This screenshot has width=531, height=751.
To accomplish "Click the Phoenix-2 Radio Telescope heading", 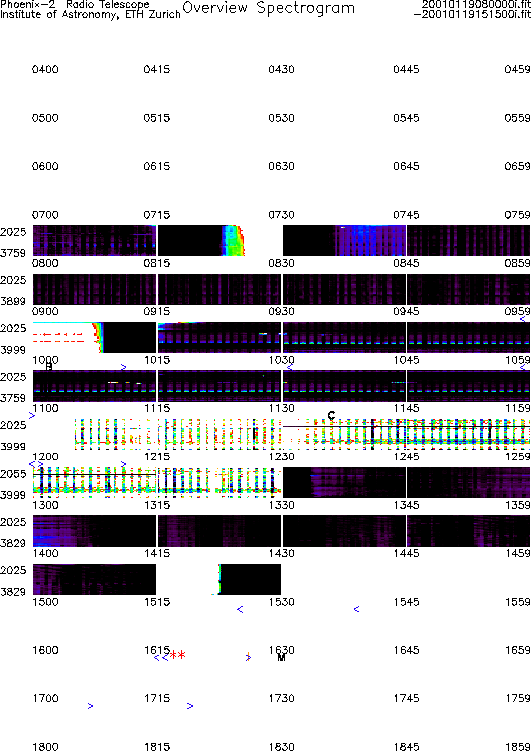I will click(x=75, y=4).
